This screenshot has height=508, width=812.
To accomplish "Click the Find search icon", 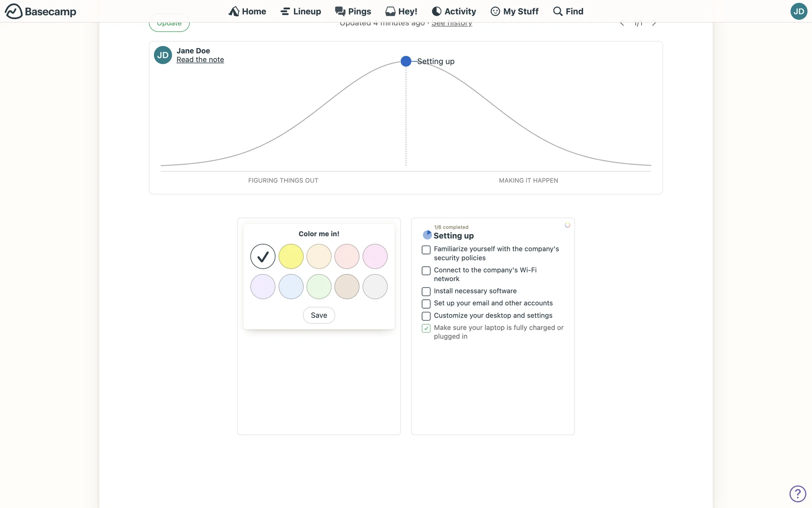I will point(558,11).
